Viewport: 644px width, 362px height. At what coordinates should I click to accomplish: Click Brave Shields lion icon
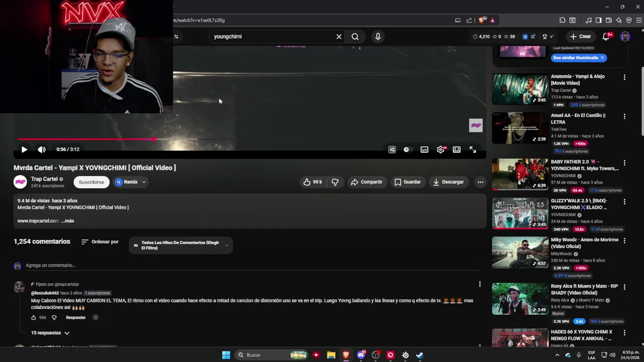pos(482,20)
